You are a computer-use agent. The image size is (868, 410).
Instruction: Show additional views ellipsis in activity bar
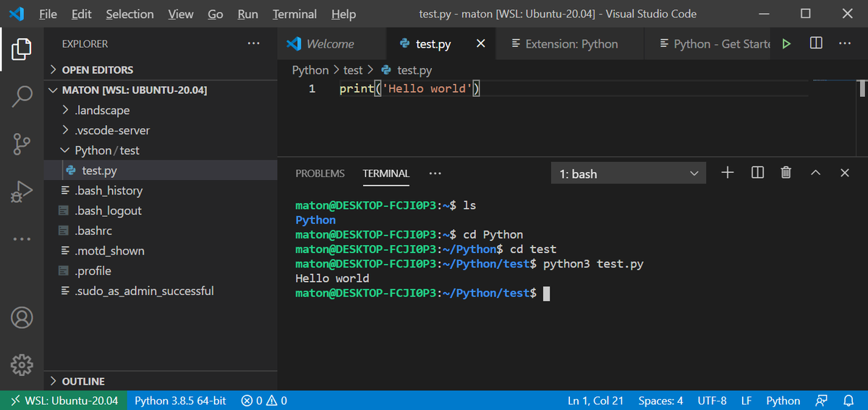pyautogui.click(x=22, y=239)
